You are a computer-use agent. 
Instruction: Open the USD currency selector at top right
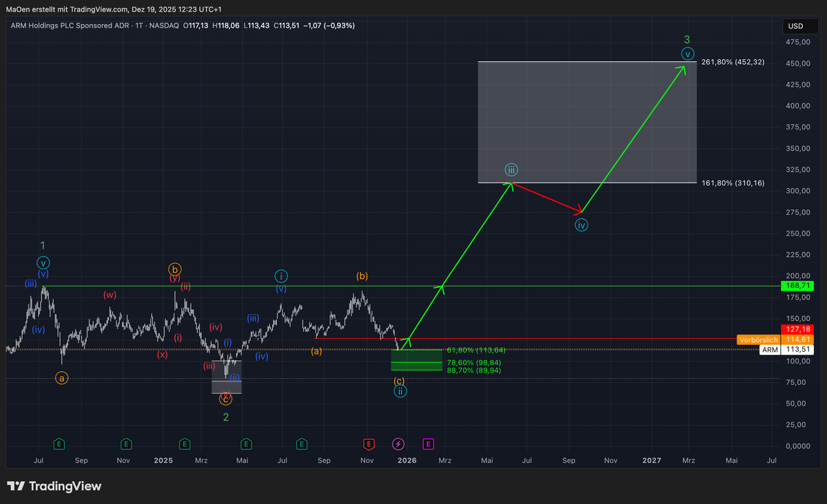point(799,25)
